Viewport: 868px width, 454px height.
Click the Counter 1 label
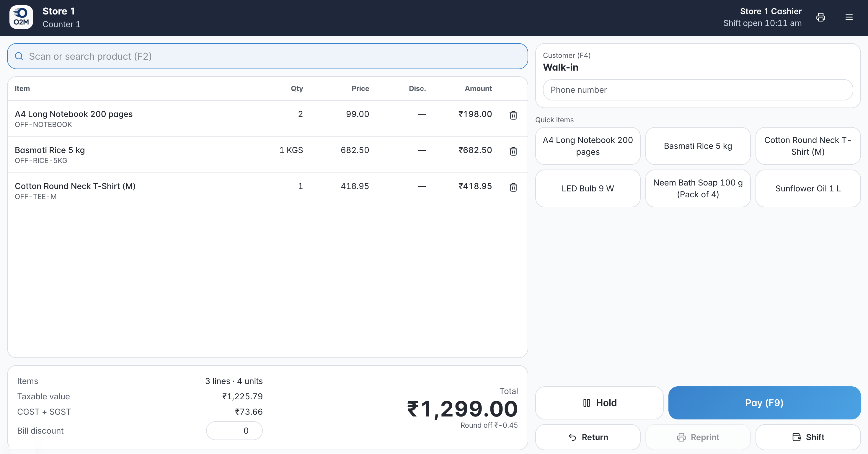tap(61, 24)
